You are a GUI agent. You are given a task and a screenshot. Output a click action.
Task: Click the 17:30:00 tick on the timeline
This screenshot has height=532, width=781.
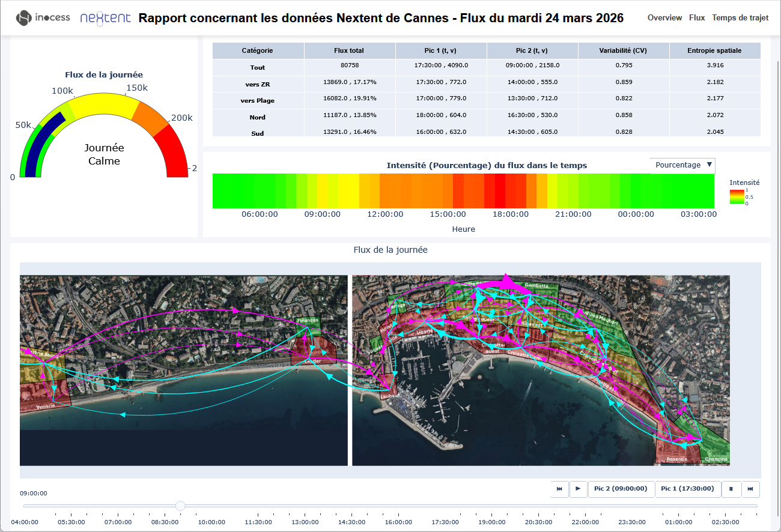coord(445,522)
